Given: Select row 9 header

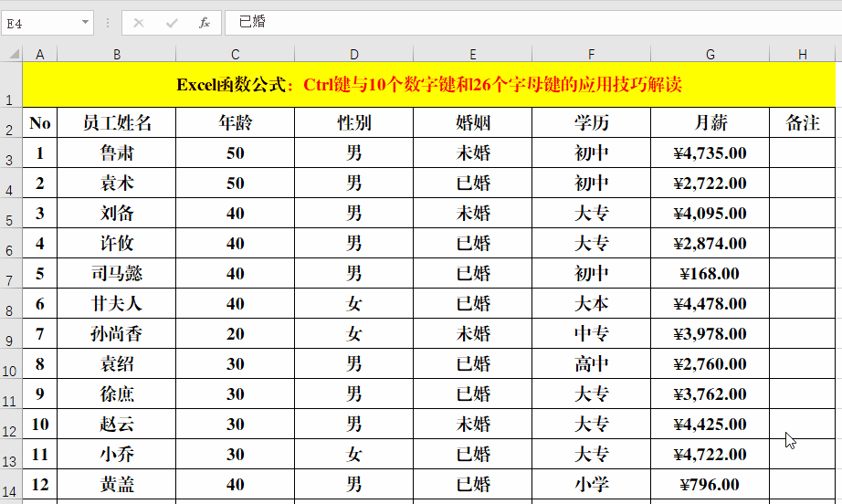Looking at the screenshot, I should click(x=11, y=333).
